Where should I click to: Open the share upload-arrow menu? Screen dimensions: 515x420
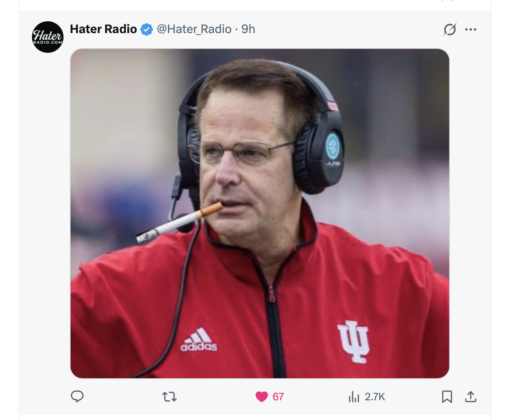[x=470, y=397]
